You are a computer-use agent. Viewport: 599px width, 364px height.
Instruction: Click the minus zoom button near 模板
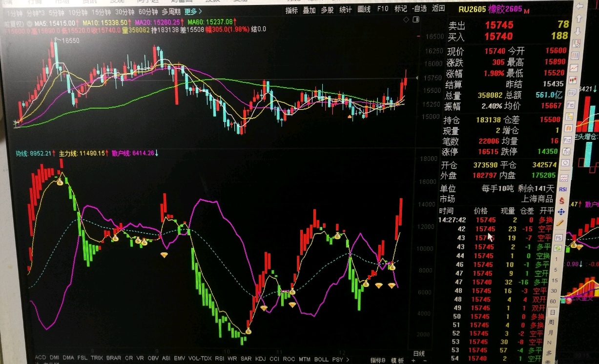click(425, 361)
